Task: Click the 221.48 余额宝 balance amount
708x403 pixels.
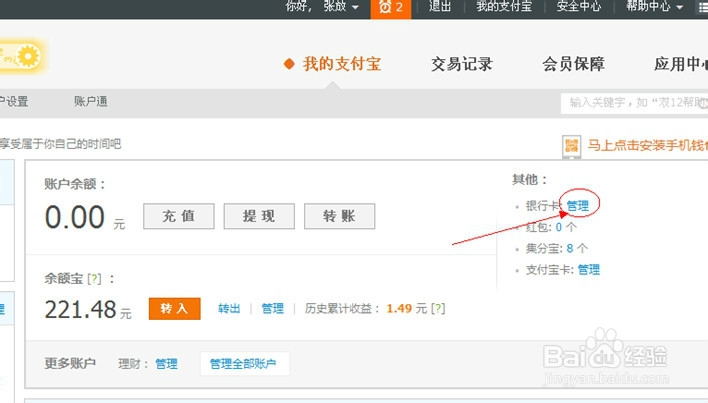Action: 80,310
